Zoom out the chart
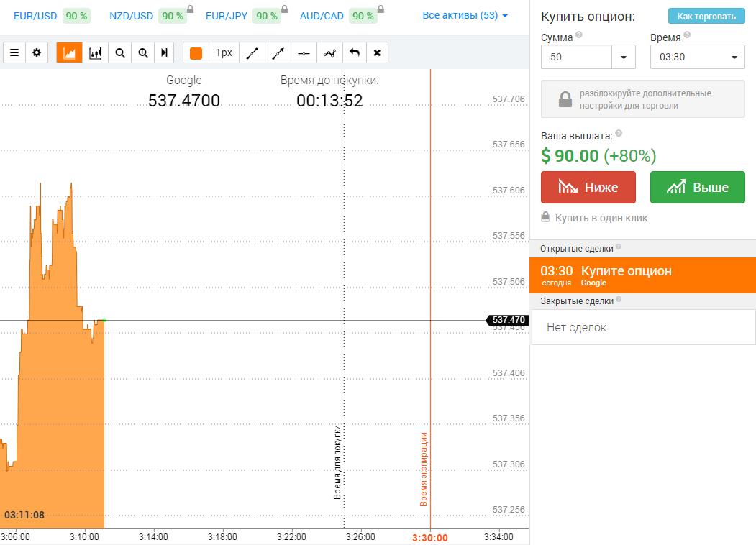756x545 pixels. pos(120,52)
